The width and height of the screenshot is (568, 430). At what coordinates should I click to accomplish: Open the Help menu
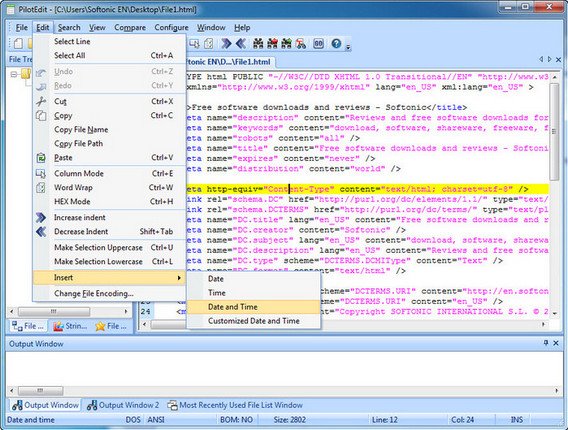(242, 28)
